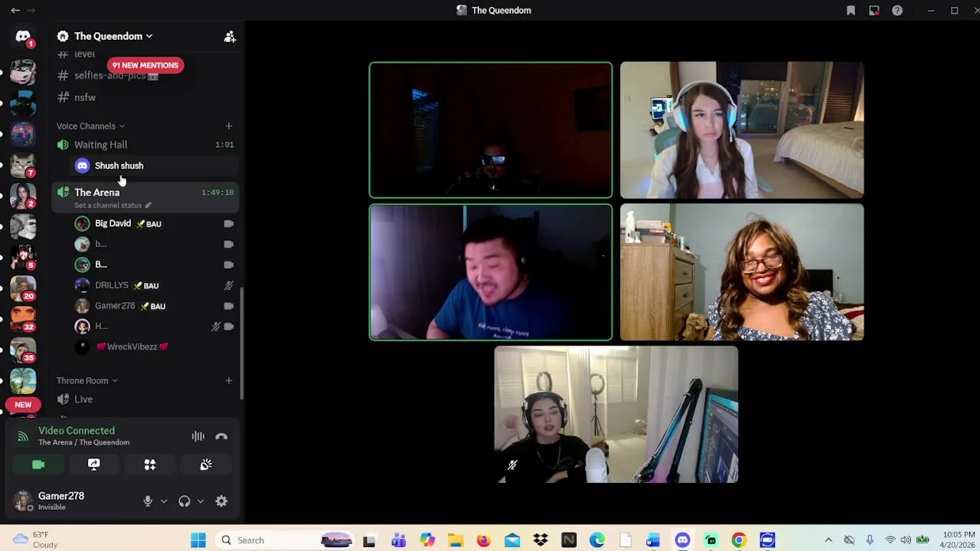Viewport: 980px width, 551px height.
Task: Jump to the 91 new mentions
Action: tap(145, 65)
